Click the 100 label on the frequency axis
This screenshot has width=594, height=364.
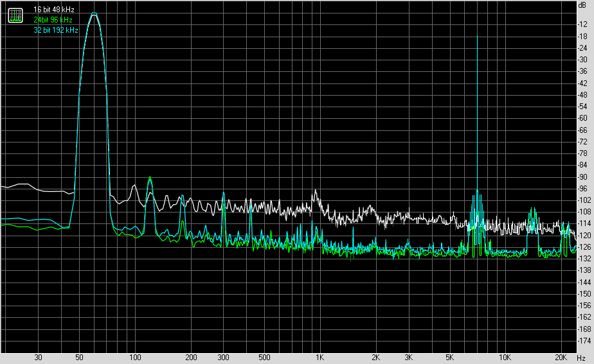pyautogui.click(x=134, y=358)
